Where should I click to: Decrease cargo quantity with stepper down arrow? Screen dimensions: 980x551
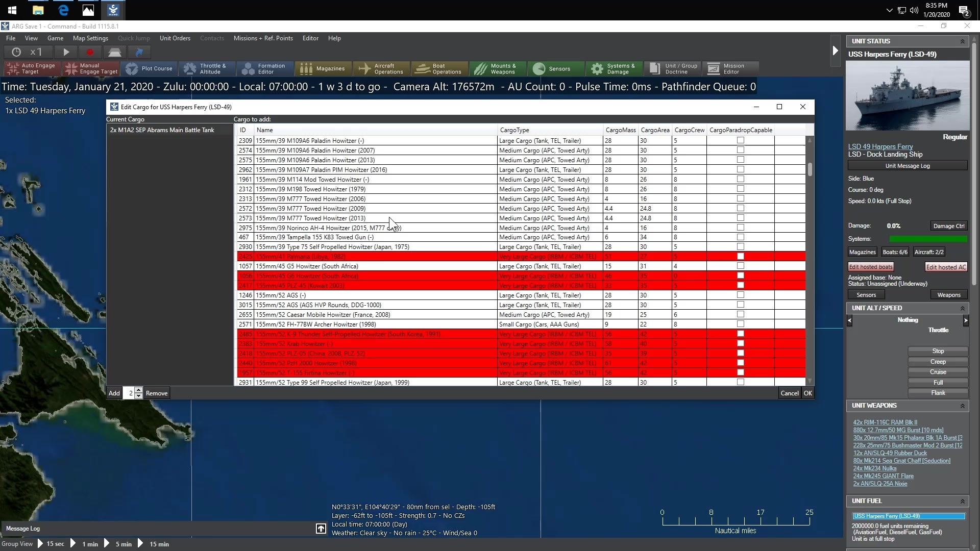[x=139, y=396]
